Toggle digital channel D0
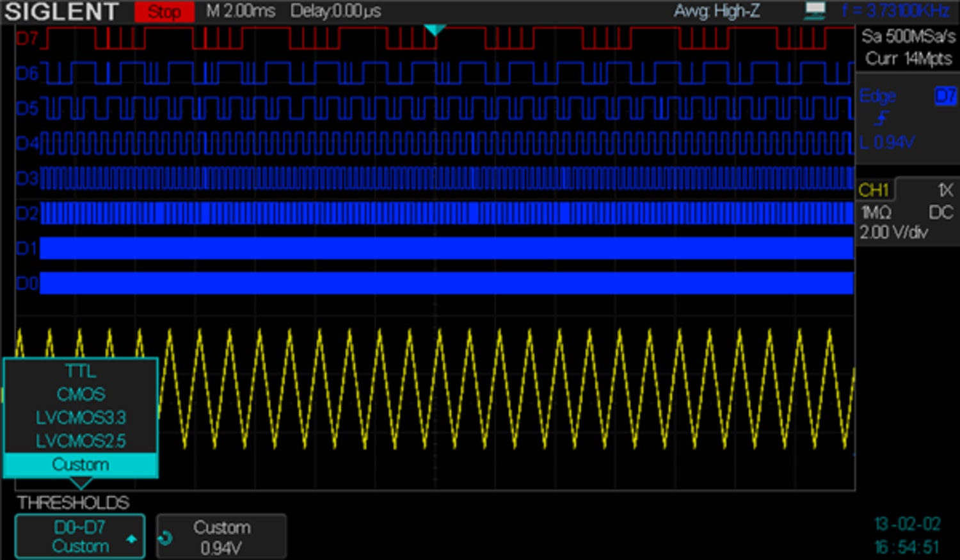The image size is (960, 560). 26,283
